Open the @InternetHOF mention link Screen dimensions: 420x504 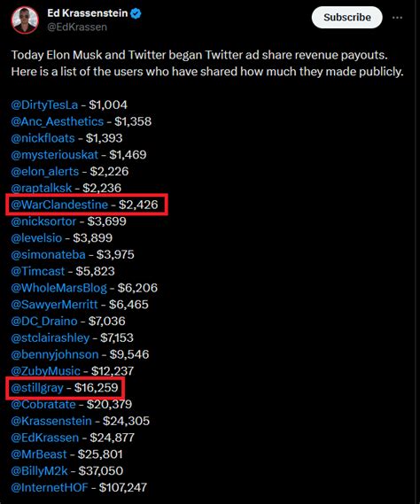click(x=50, y=487)
